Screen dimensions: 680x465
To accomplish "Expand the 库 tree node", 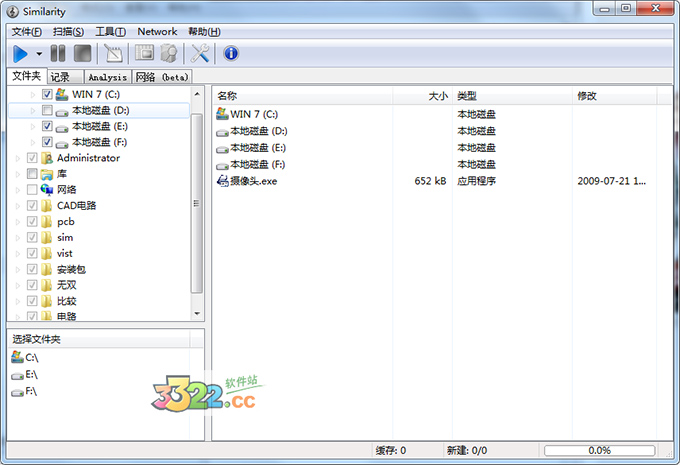I will pyautogui.click(x=18, y=174).
